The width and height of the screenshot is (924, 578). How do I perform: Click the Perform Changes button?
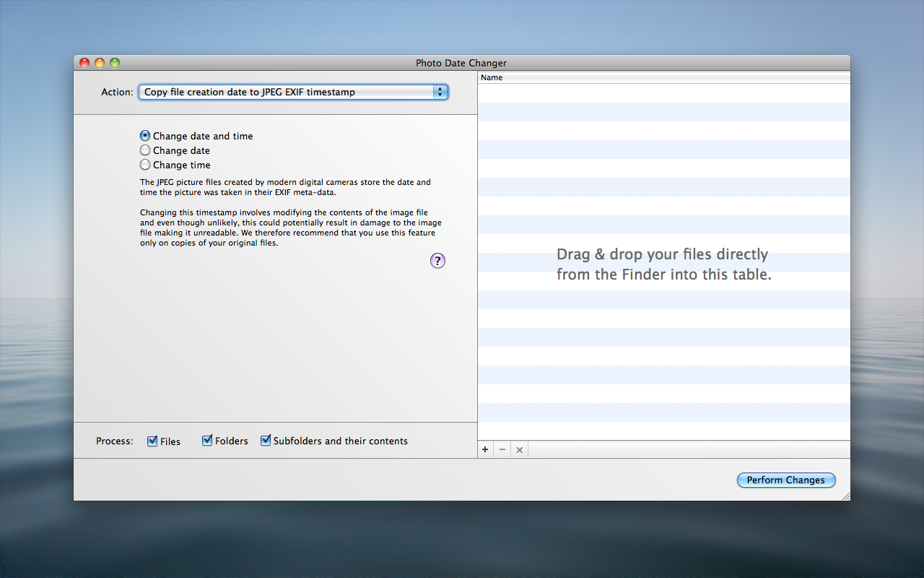click(x=786, y=480)
